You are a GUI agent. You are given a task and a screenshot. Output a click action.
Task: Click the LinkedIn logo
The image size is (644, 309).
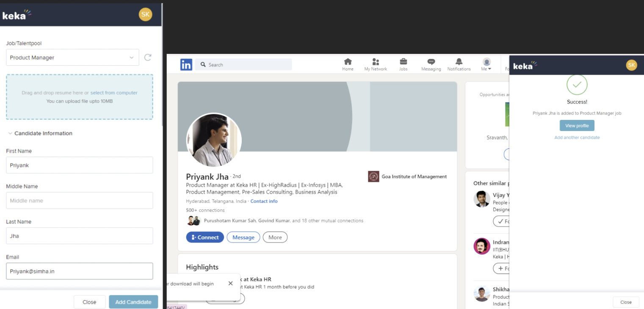click(x=186, y=64)
